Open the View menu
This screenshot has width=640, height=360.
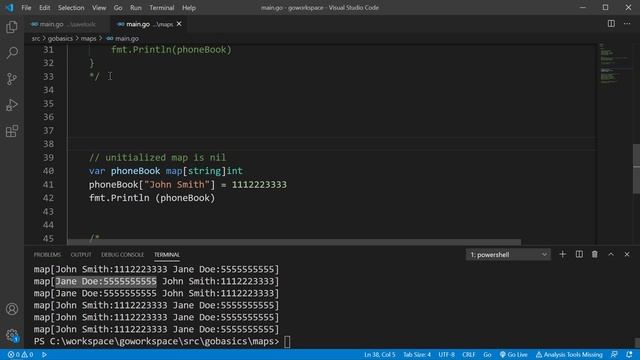click(99, 8)
